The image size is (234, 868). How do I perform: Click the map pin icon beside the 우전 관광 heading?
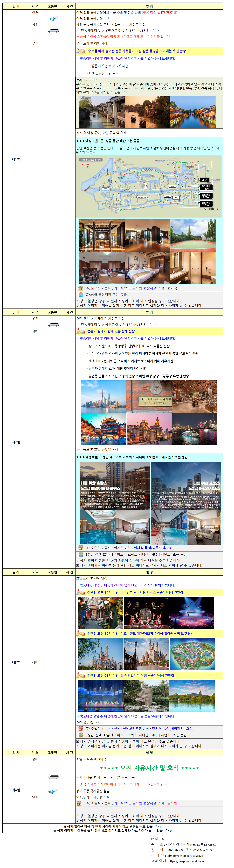coord(81,51)
